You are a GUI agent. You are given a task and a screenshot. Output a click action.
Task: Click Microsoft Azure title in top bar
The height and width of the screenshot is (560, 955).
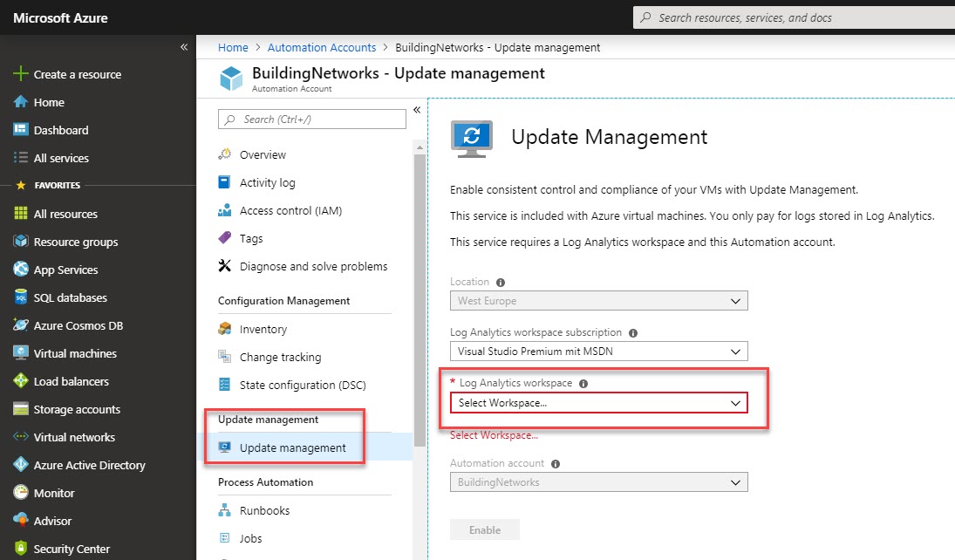[x=60, y=17]
